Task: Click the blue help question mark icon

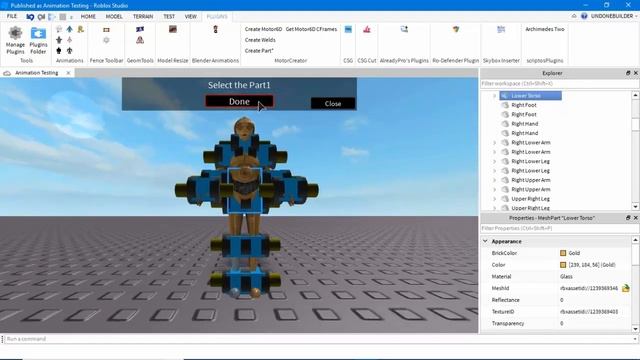Action: point(584,16)
